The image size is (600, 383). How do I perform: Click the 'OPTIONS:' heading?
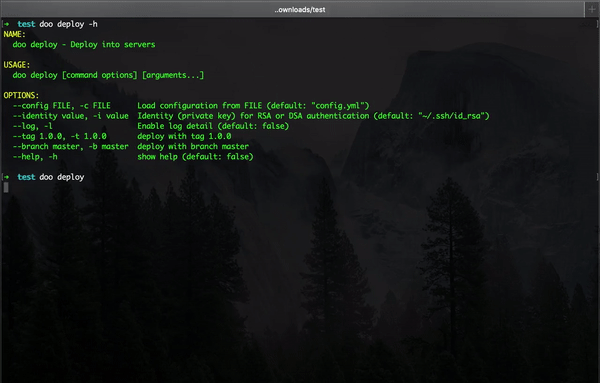[x=21, y=95]
